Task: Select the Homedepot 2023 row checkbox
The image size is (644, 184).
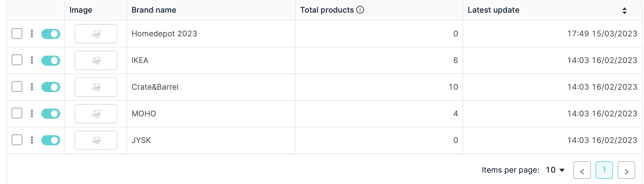Action: point(17,33)
